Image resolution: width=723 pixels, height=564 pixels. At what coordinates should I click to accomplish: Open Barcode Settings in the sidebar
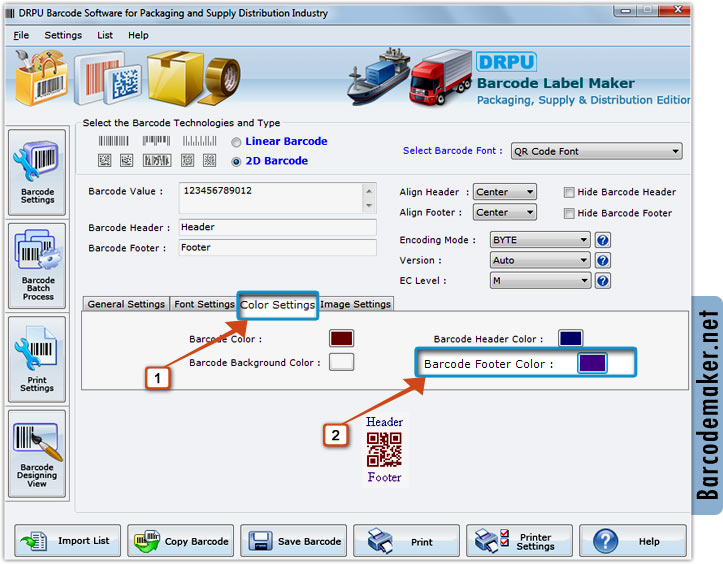[x=37, y=172]
